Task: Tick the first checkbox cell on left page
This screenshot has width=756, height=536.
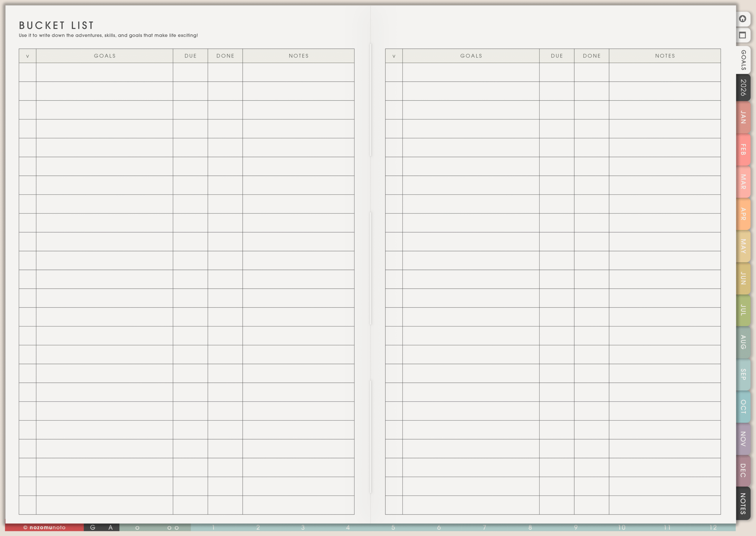Action: 27,72
